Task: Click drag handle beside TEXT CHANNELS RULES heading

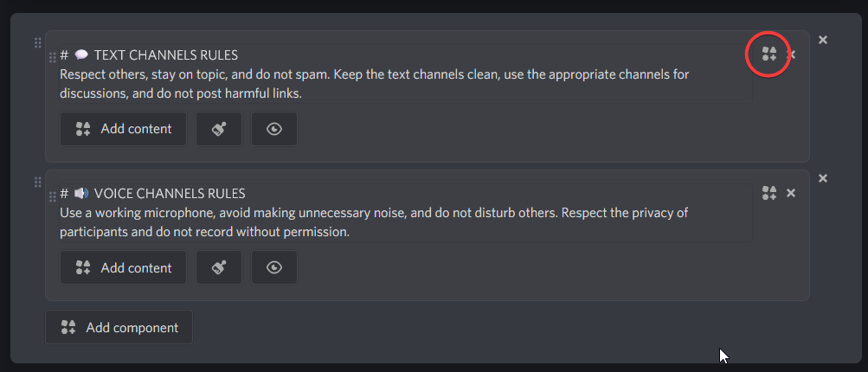Action: click(x=53, y=57)
